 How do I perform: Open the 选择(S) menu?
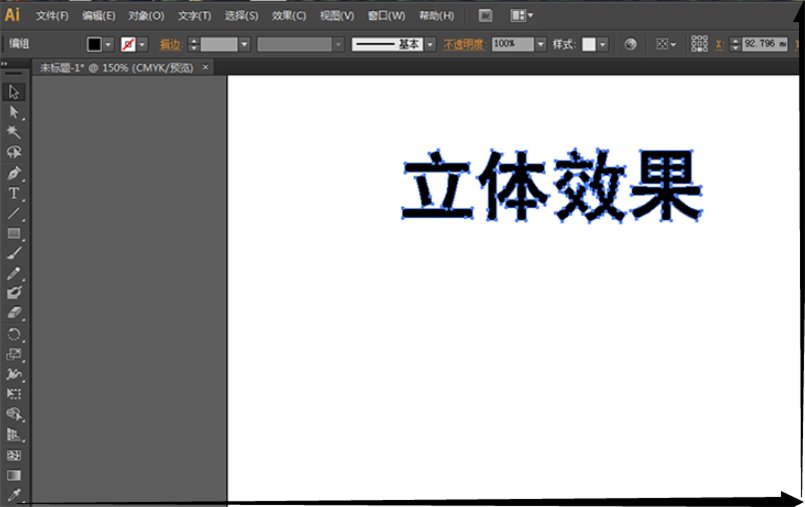[241, 16]
